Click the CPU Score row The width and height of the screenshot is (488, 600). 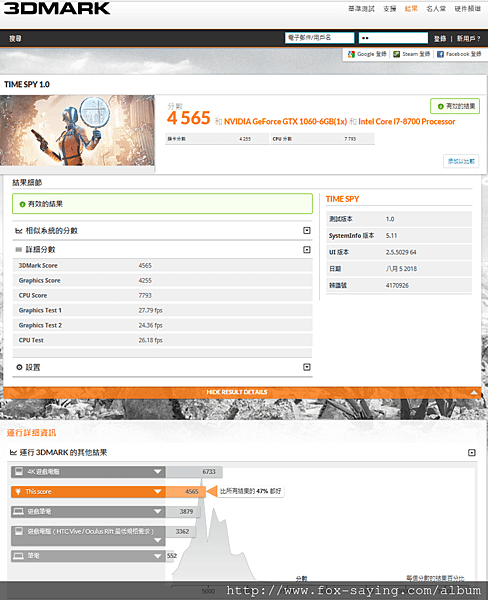[x=163, y=295]
